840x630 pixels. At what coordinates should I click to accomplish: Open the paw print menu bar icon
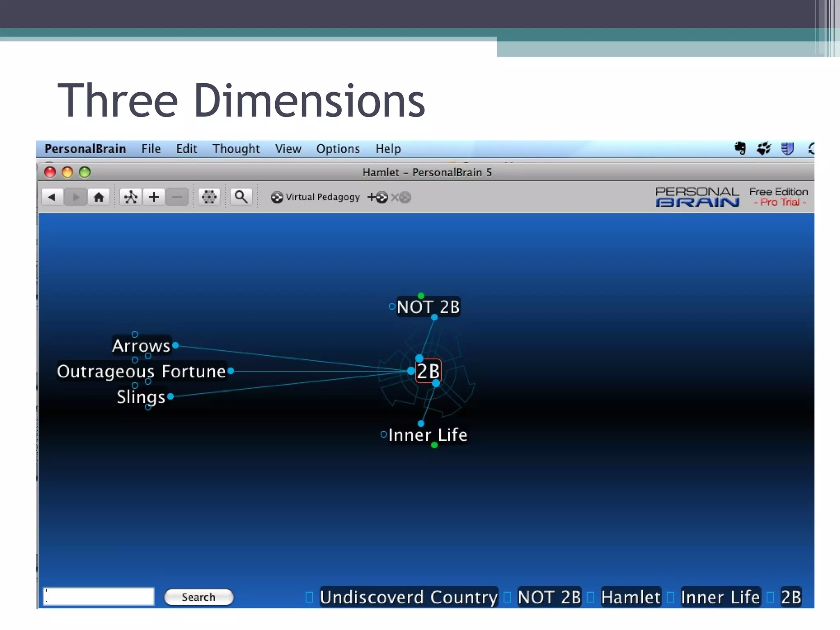pos(763,148)
